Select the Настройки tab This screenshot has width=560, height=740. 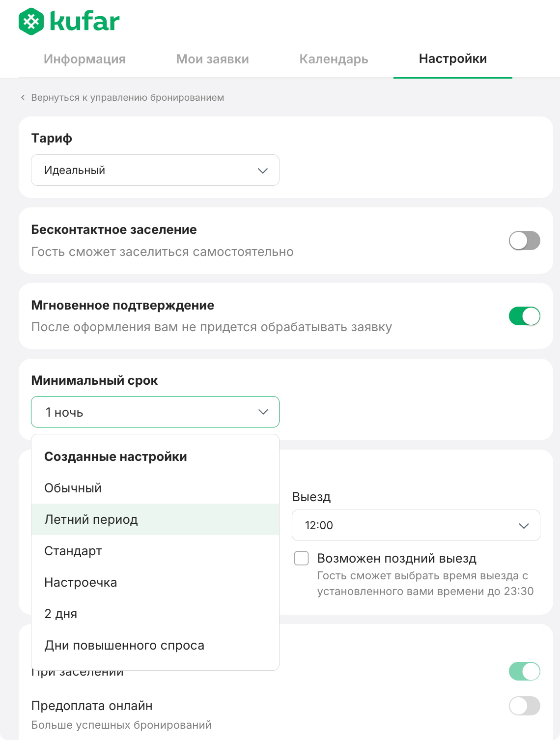[x=452, y=59]
